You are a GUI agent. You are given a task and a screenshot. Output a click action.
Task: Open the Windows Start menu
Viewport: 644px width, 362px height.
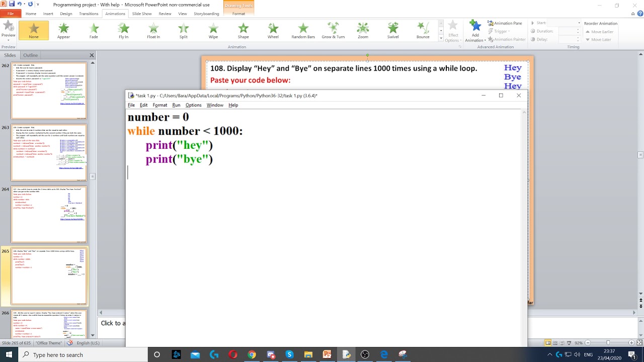(9, 354)
